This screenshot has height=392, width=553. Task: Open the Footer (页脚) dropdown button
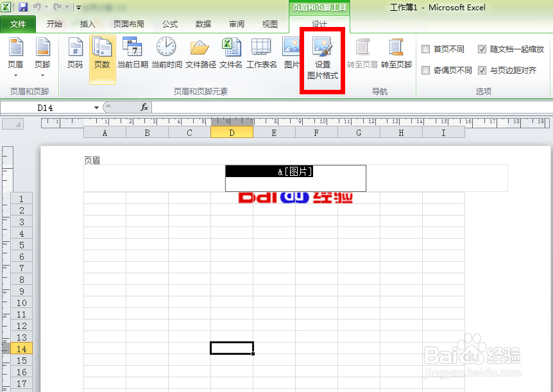tap(42, 58)
